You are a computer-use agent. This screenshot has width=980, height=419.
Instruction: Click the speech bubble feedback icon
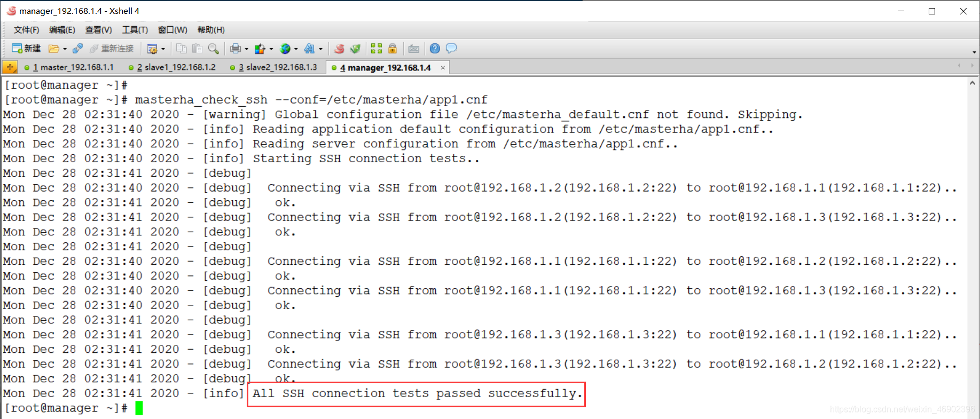point(451,49)
